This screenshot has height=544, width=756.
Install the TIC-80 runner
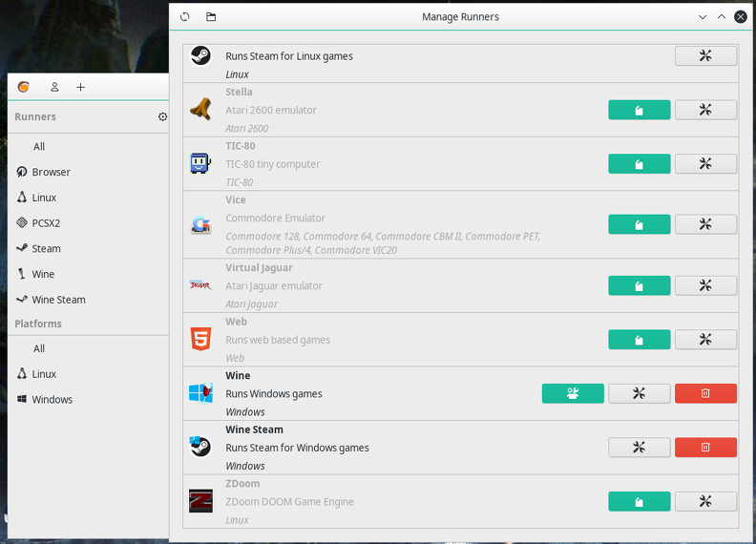[x=639, y=164]
